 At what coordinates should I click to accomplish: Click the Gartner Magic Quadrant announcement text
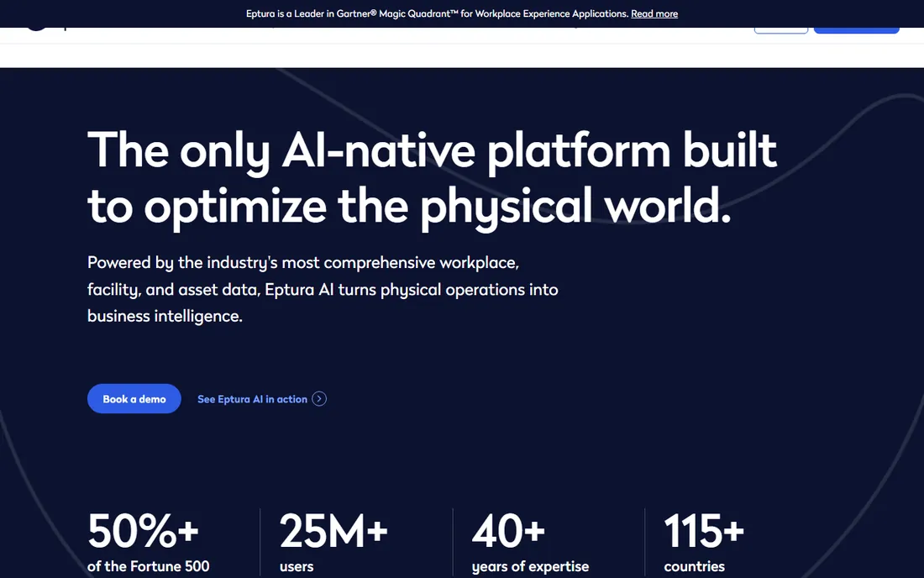tap(438, 13)
